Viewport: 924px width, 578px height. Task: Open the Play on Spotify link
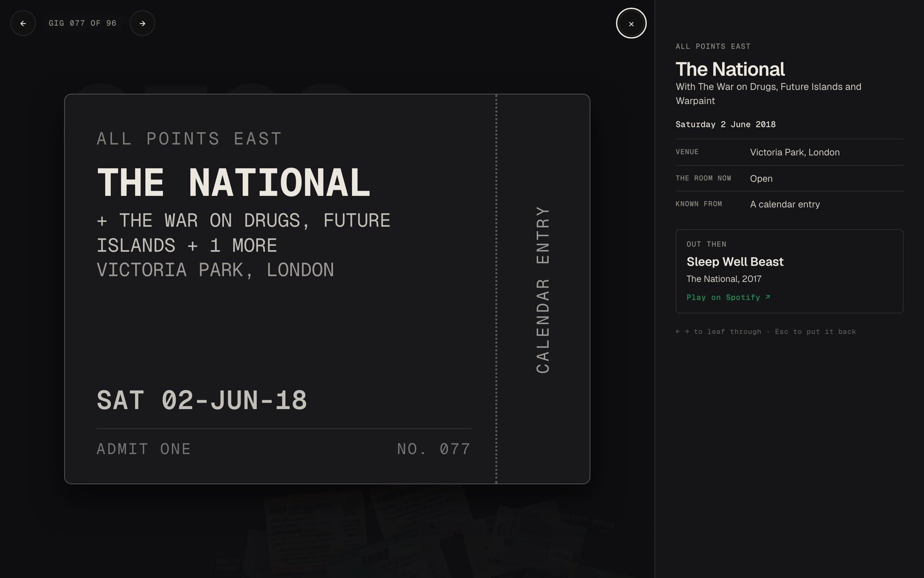tap(728, 297)
